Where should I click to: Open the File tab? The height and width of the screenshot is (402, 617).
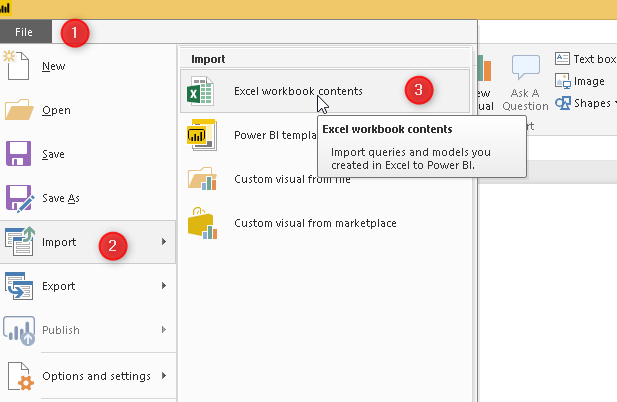pyautogui.click(x=25, y=32)
